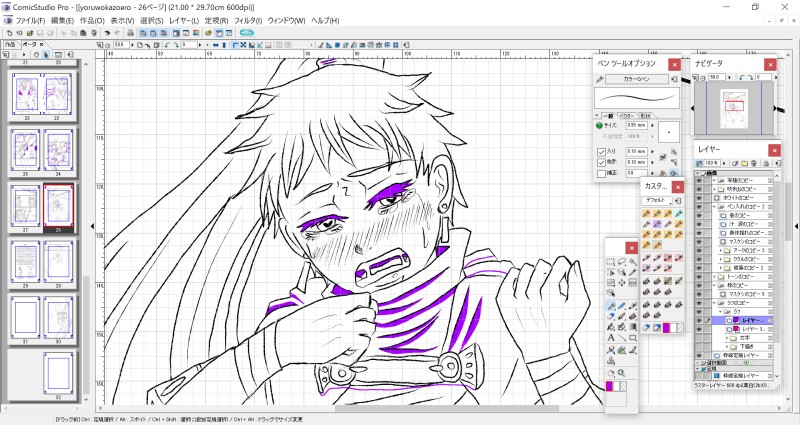Rotate view left in Navigator panel
Viewport: 800px width, 425px height.
742,77
